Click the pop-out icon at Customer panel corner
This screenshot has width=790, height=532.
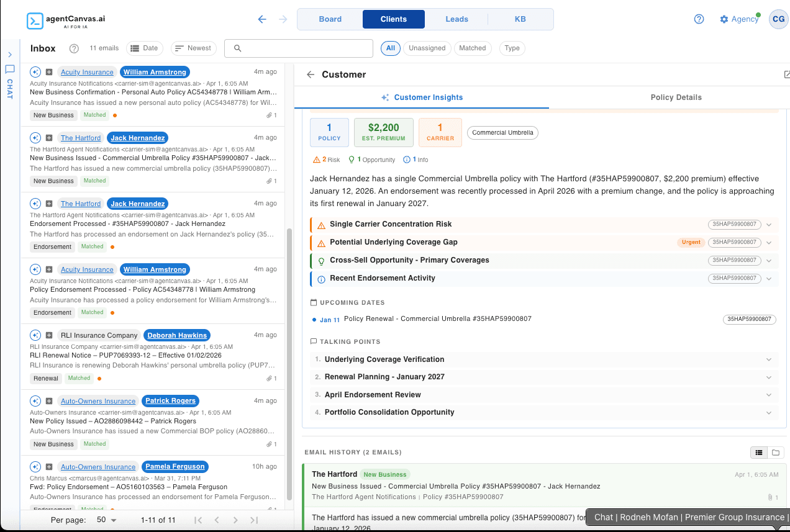(787, 74)
